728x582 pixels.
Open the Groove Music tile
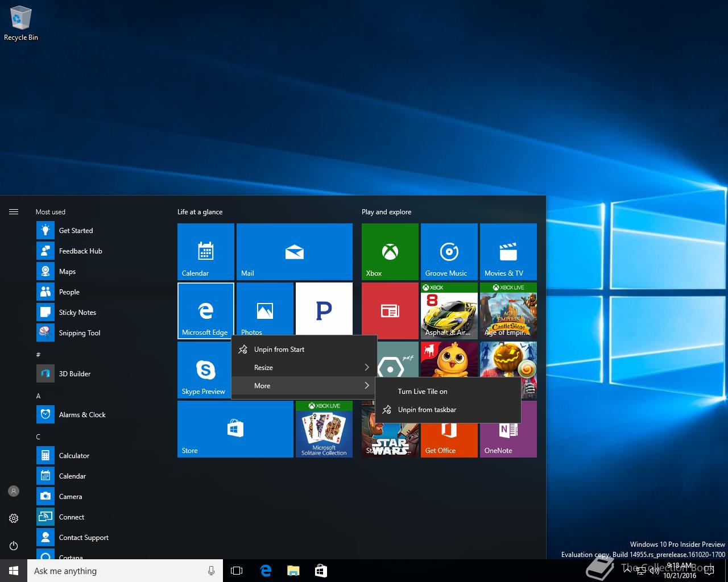449,251
